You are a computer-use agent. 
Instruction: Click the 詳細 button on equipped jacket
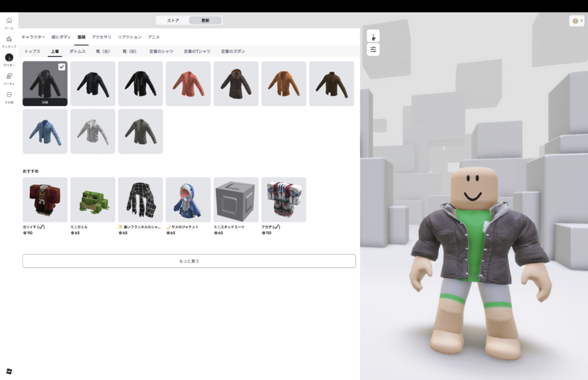[x=45, y=102]
